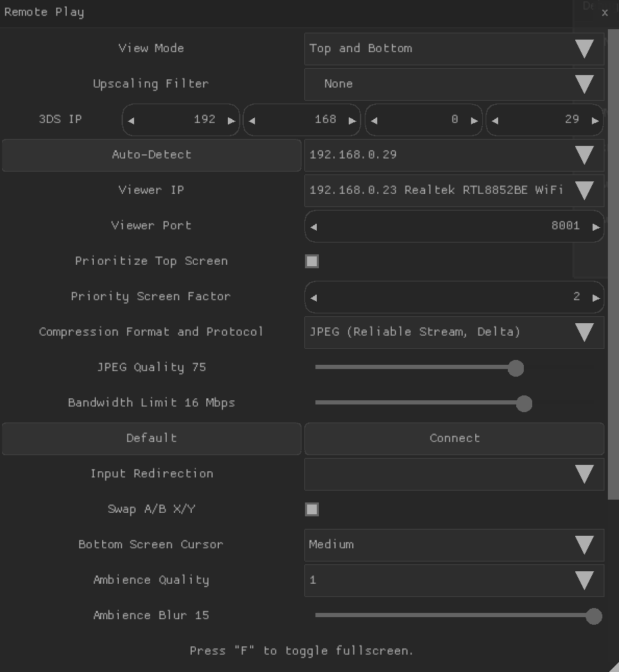Decrement the last 3DS IP octet 29
Viewport: 619px width, 672px height.
[x=495, y=120]
